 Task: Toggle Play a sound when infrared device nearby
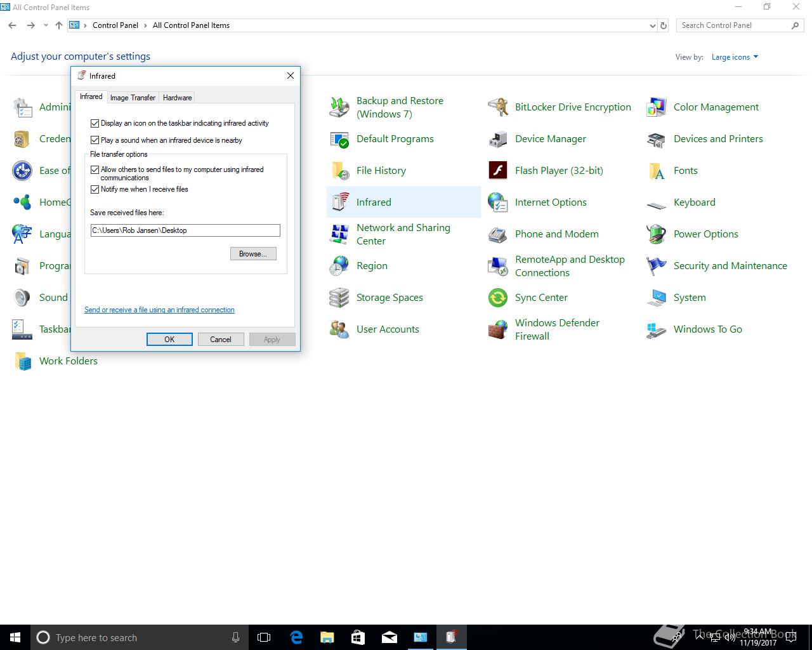tap(95, 140)
